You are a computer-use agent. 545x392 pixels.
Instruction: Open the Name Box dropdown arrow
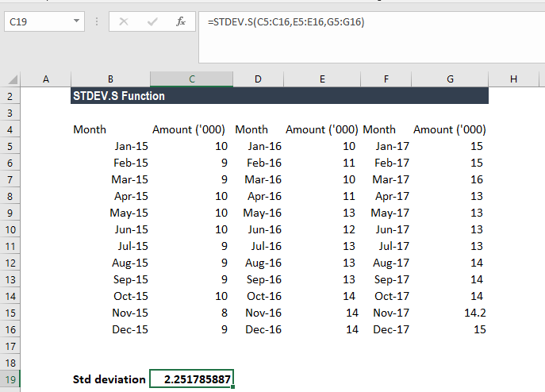(x=76, y=21)
